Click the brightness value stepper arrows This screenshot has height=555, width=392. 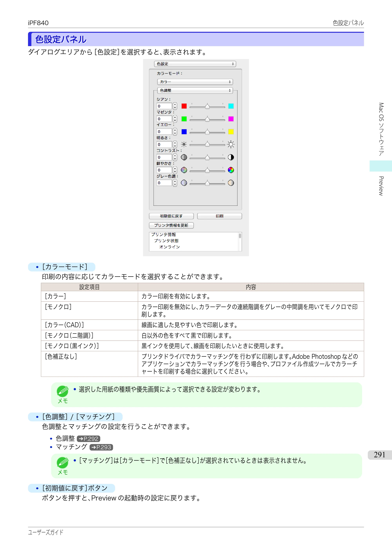click(x=175, y=145)
